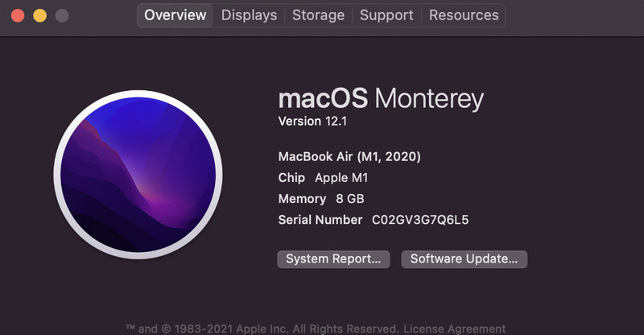Click the macOS Monterey title
644x335 pixels.
pos(381,99)
